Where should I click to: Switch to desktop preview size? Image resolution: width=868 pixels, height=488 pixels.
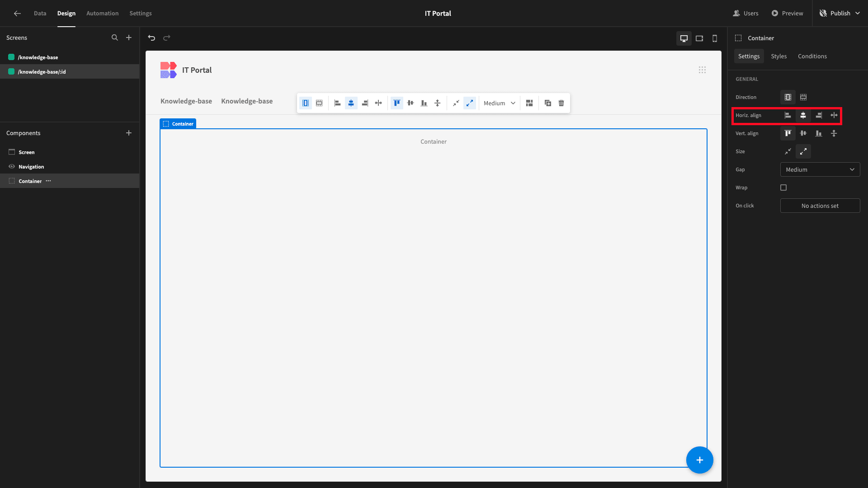point(684,38)
